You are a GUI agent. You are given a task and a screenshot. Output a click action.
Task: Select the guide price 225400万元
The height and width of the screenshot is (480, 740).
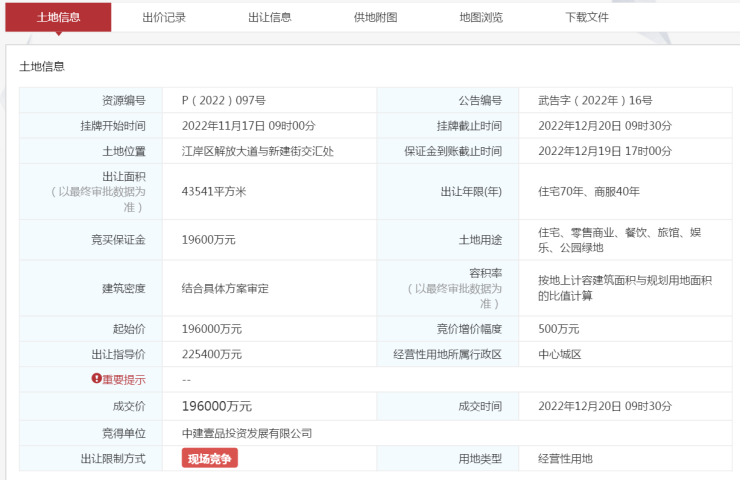pos(212,355)
